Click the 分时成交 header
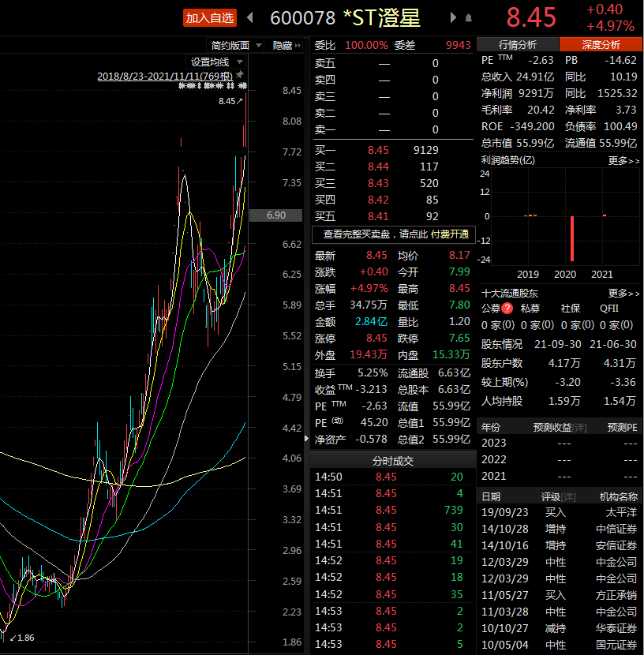The image size is (644, 655). point(393,461)
